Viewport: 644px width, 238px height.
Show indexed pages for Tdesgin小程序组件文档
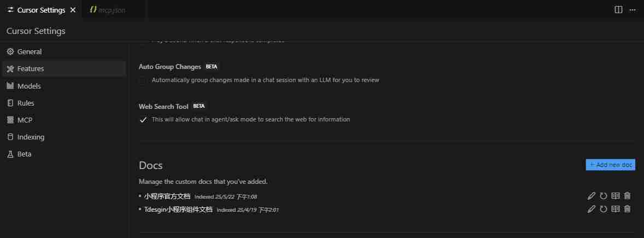tap(615, 209)
